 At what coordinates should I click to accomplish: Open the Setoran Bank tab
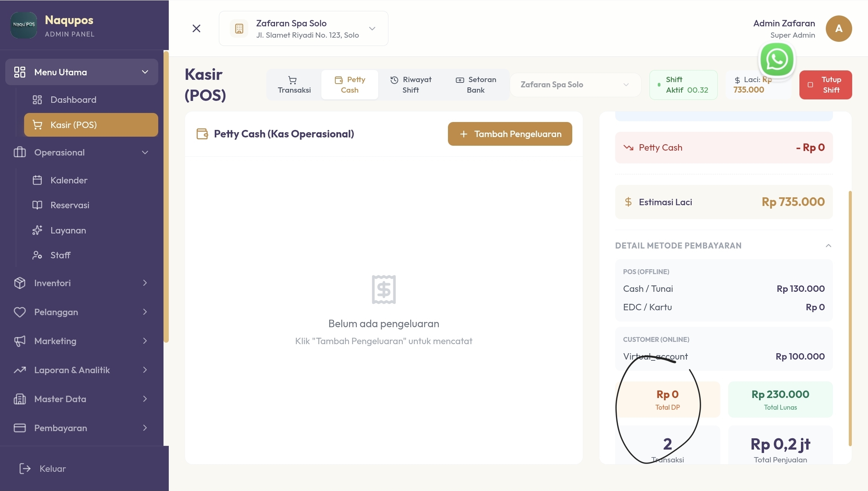tap(476, 85)
